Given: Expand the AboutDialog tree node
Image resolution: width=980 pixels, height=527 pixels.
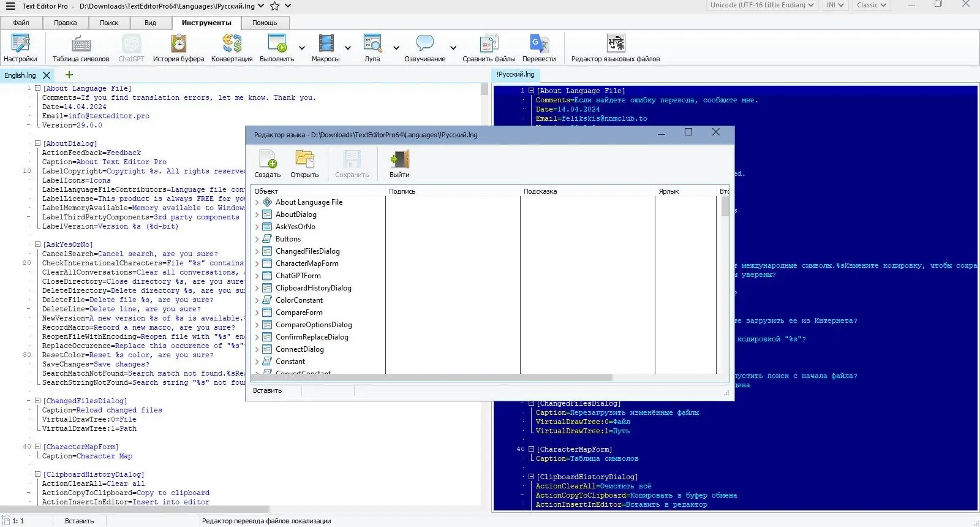Looking at the screenshot, I should [x=257, y=214].
